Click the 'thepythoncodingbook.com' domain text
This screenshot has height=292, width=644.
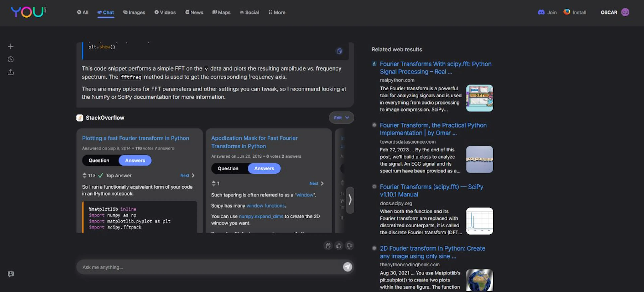tap(410, 265)
